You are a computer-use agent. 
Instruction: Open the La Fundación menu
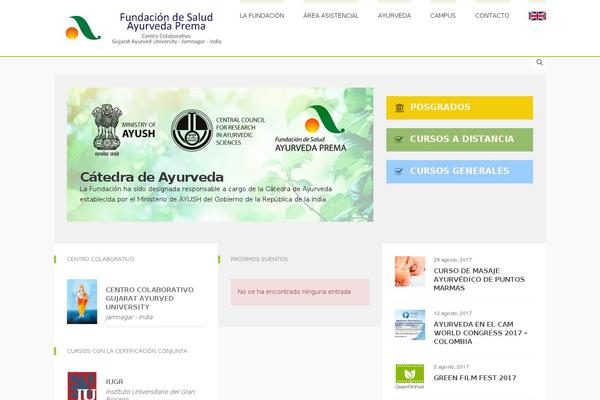pyautogui.click(x=262, y=16)
